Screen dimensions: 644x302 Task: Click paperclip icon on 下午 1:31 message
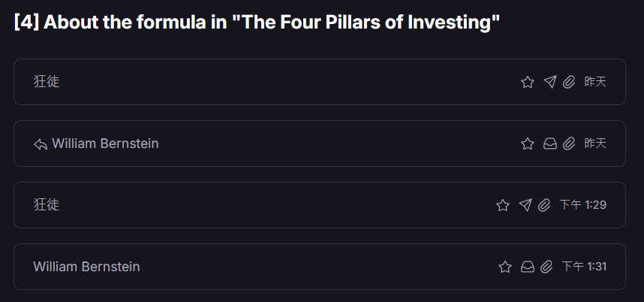pos(547,267)
